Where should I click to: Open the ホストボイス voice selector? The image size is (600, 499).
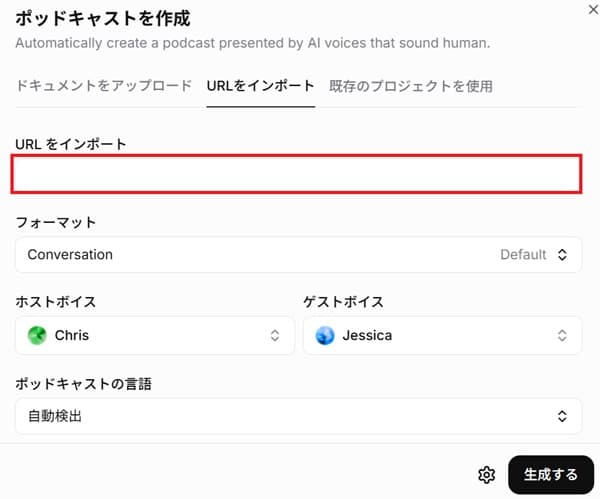pos(155,336)
